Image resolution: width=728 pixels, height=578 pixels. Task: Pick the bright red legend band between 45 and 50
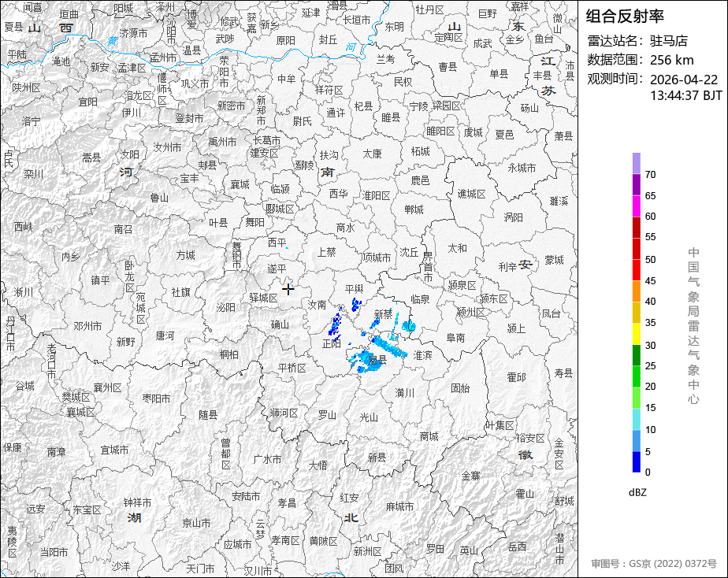coord(636,270)
